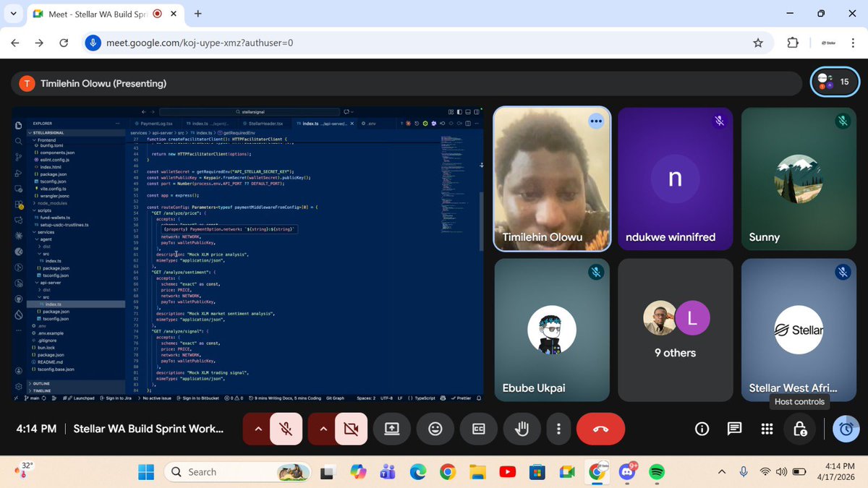The image size is (868, 488).
Task: Open Windows Start menu
Action: [146, 472]
